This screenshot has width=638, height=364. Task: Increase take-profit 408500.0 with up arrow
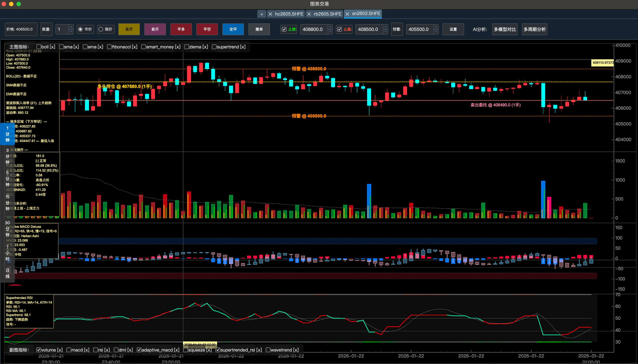tap(386, 27)
